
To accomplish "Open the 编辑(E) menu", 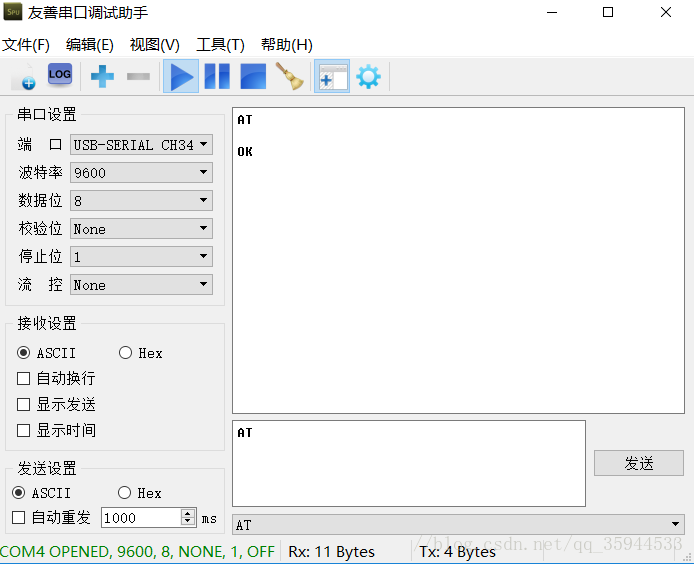I will [x=90, y=45].
